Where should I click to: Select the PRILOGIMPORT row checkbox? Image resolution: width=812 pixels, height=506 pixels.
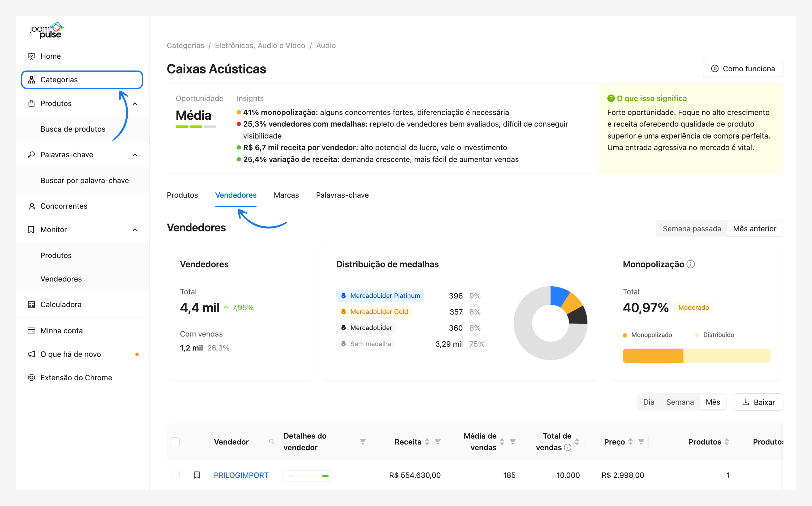(x=175, y=475)
